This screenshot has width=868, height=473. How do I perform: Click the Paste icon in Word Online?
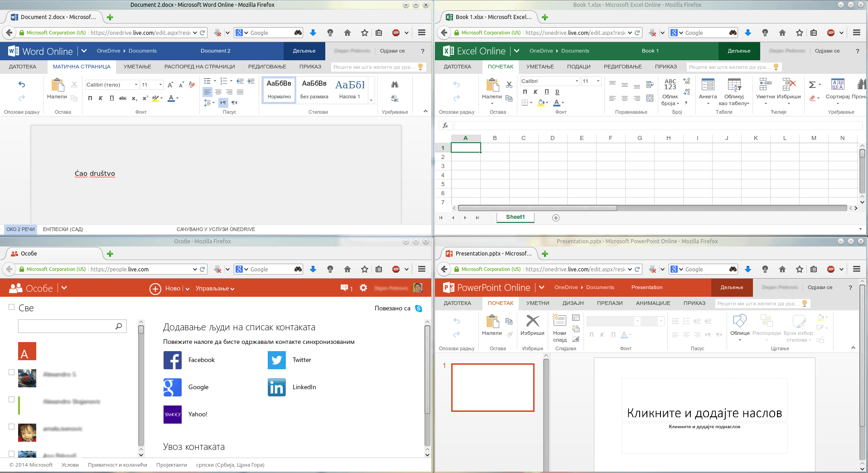[x=57, y=85]
